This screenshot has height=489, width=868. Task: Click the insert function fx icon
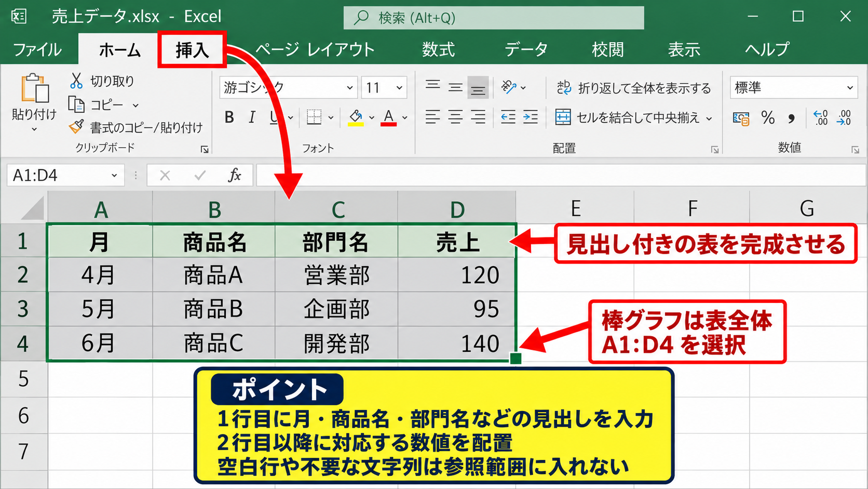click(235, 175)
